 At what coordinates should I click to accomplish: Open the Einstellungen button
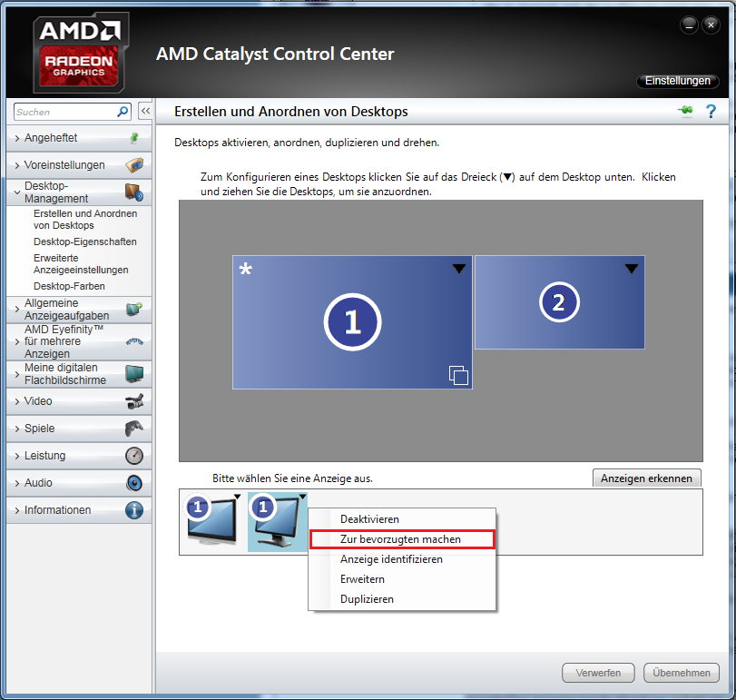tap(677, 81)
